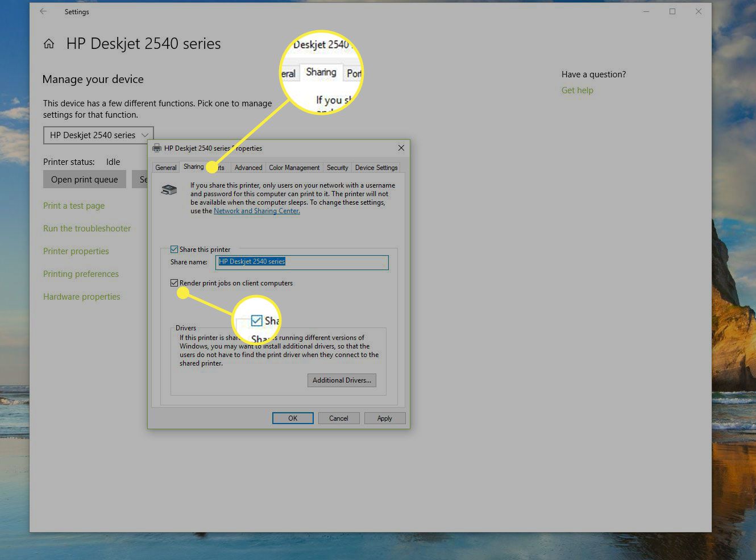The image size is (756, 560).
Task: Click the 'Manage your device' heading
Action: tap(93, 80)
